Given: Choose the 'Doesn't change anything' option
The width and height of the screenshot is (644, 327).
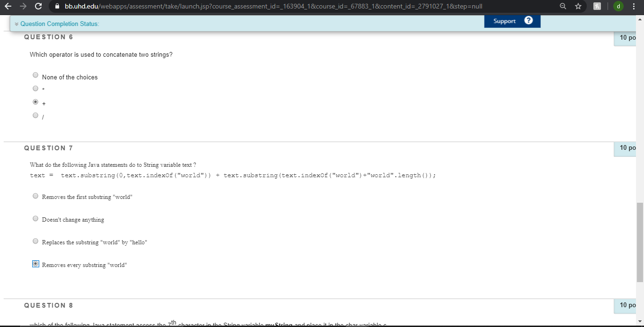Looking at the screenshot, I should click(x=35, y=218).
